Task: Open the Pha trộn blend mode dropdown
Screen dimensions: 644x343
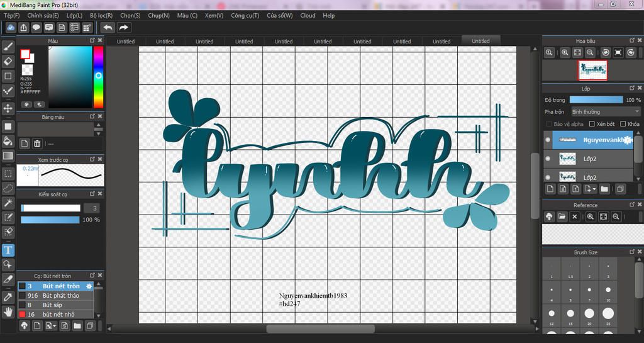Action: 606,112
